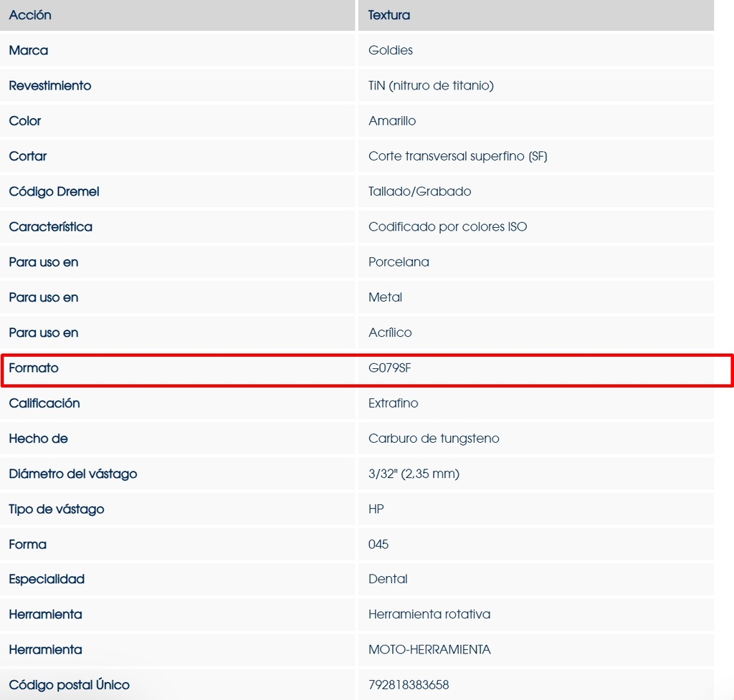This screenshot has width=734, height=700.
Task: Click the MOTO-HERRAMIENTA value
Action: click(x=429, y=650)
